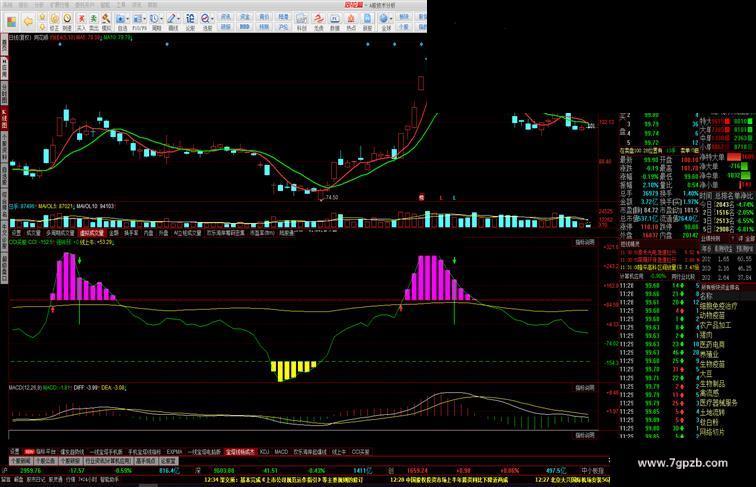Open the 个股公告 tab
The image size is (756, 487).
click(45, 460)
